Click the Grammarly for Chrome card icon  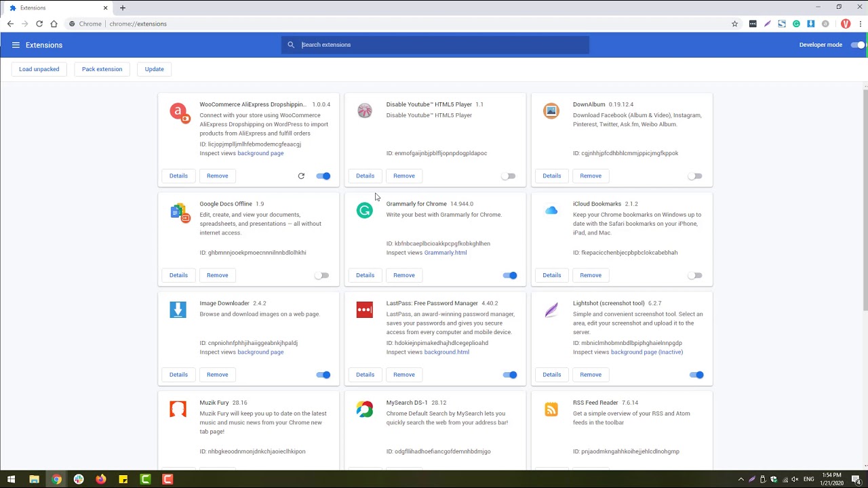tap(365, 211)
